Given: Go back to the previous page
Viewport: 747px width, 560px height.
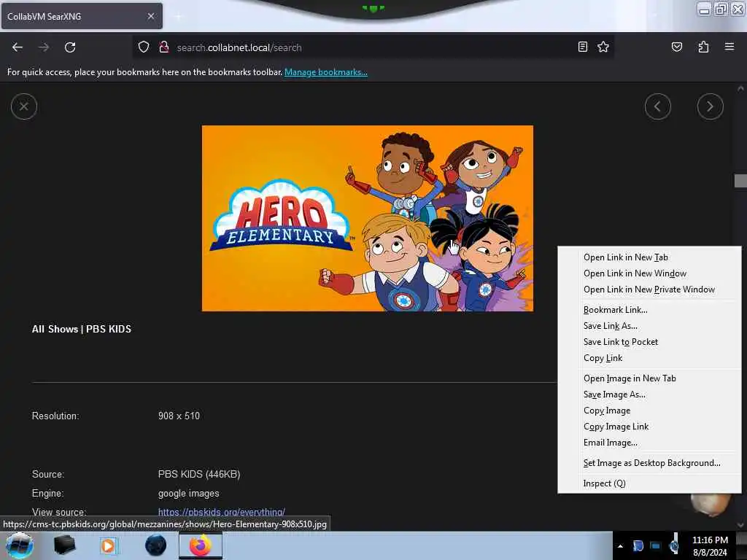Looking at the screenshot, I should (18, 47).
